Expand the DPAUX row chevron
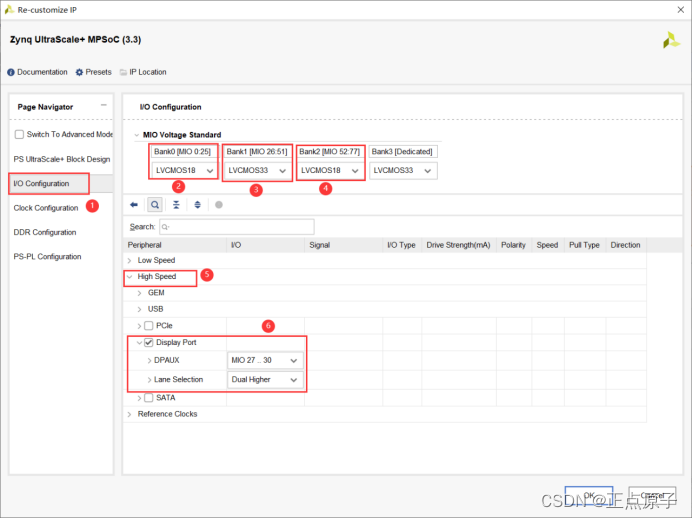The width and height of the screenshot is (693, 519). pyautogui.click(x=149, y=361)
